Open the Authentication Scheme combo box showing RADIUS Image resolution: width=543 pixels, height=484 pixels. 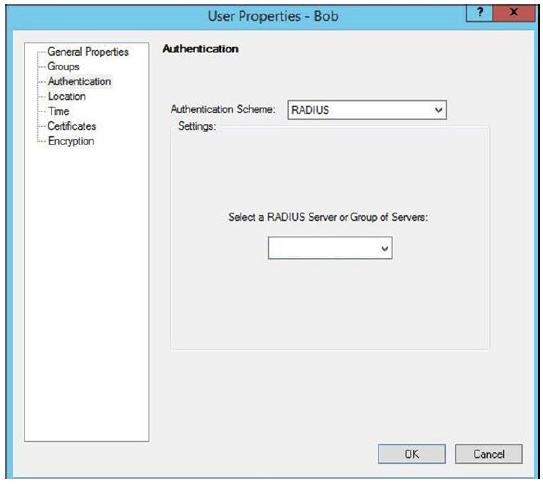[367, 110]
